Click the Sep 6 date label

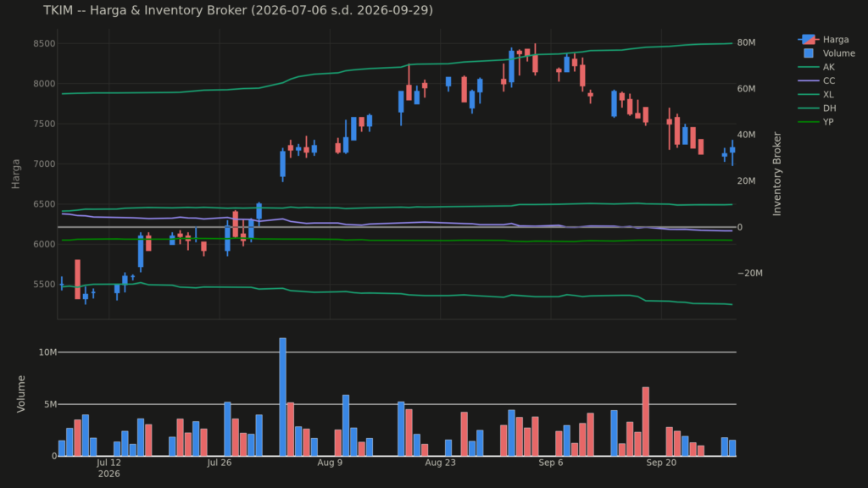point(551,463)
